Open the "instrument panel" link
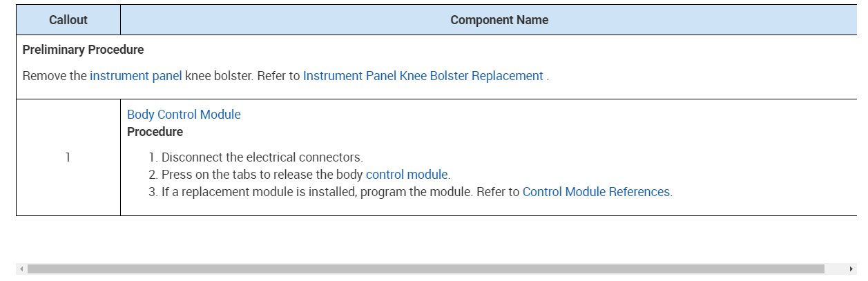 tap(135, 76)
